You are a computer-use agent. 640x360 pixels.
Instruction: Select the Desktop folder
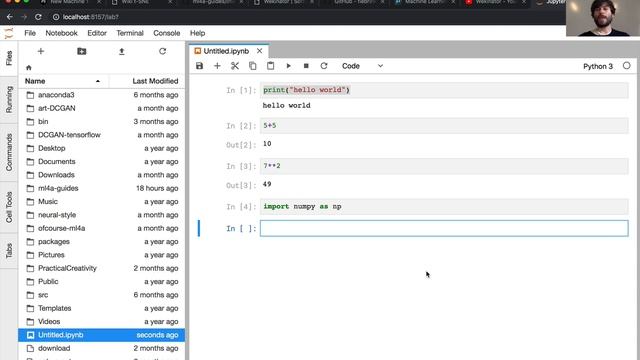point(101,148)
